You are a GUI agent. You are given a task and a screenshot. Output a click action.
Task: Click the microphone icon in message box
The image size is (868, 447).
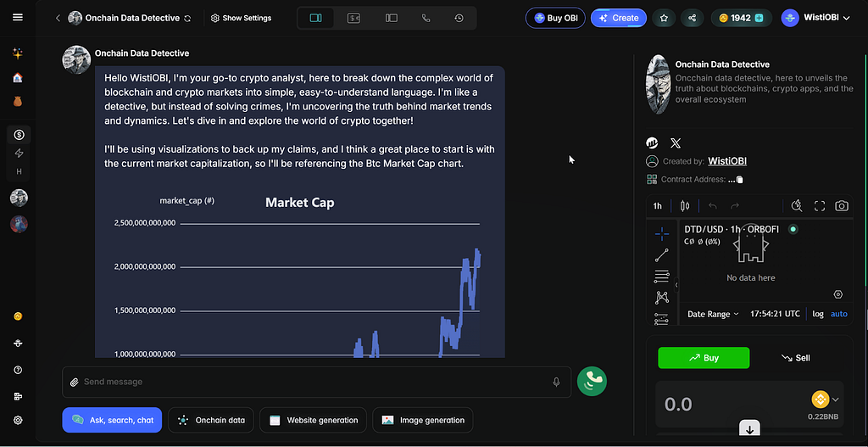point(556,382)
